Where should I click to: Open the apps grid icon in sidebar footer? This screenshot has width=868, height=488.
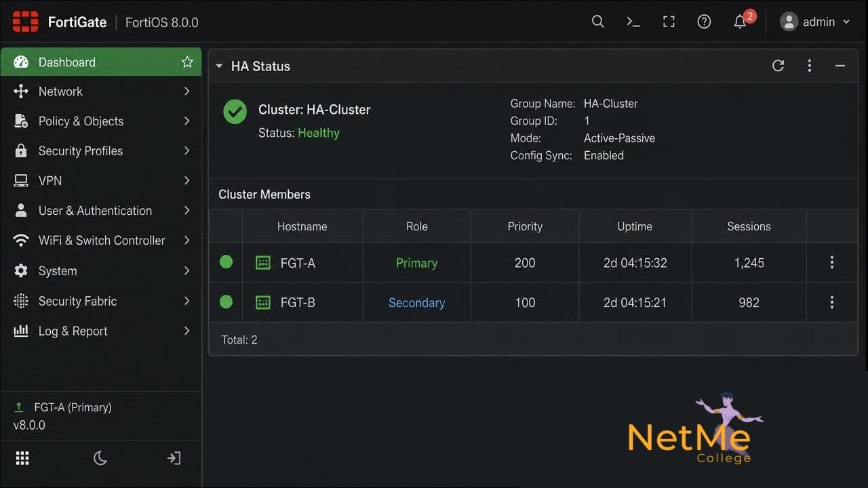point(22,458)
